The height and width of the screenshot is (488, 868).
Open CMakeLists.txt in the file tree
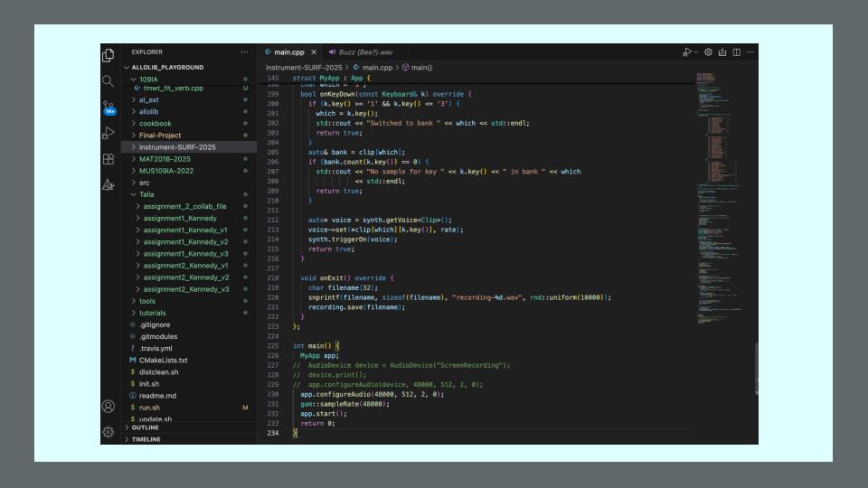point(163,360)
